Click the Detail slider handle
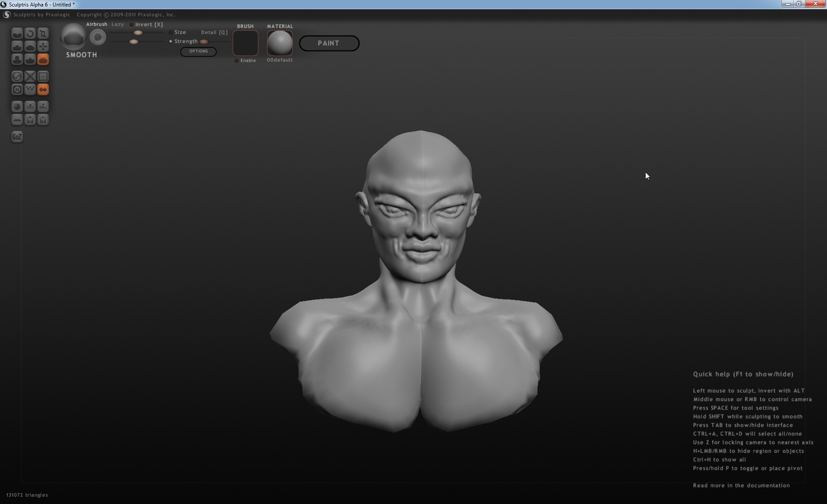 tap(204, 42)
